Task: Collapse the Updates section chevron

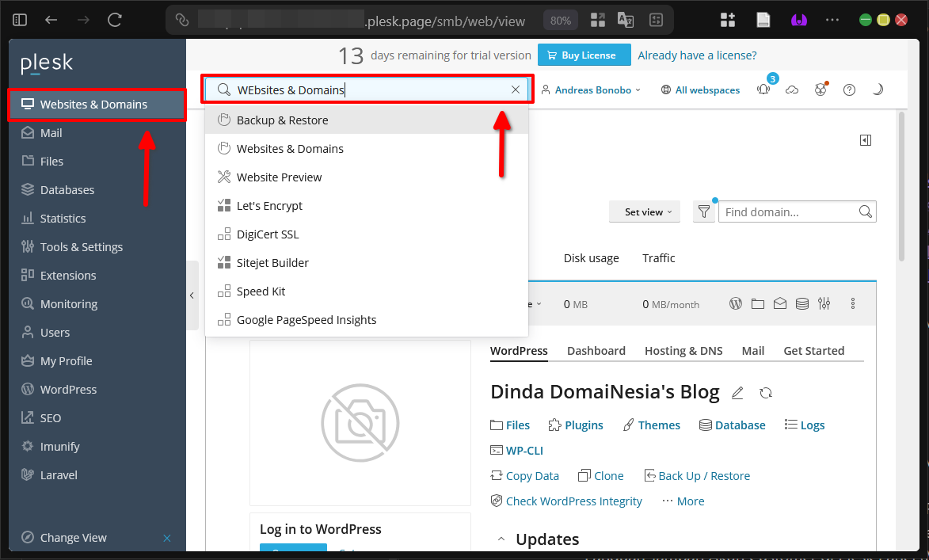Action: (501, 539)
